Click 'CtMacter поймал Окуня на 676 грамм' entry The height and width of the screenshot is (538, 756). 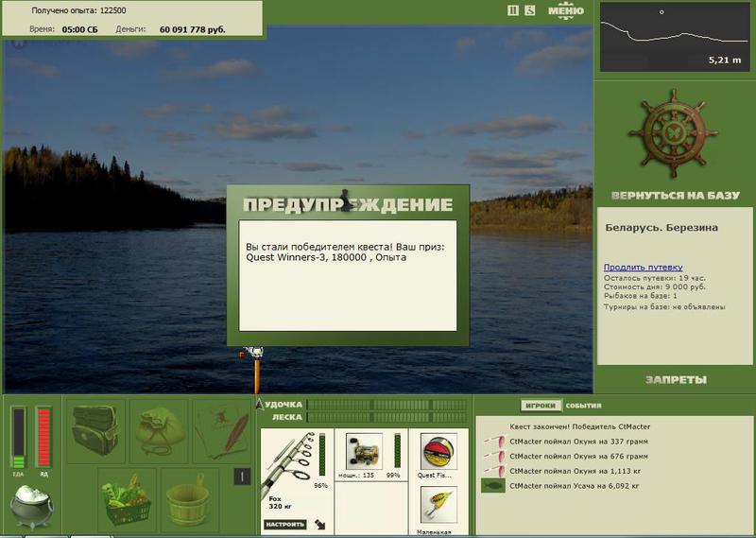click(578, 456)
